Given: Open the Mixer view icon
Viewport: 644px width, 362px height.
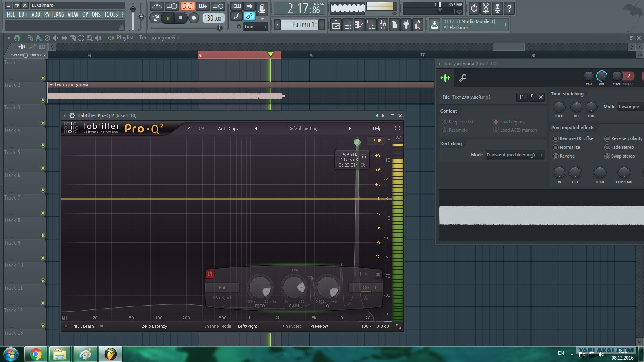Looking at the screenshot, I should pos(383,25).
